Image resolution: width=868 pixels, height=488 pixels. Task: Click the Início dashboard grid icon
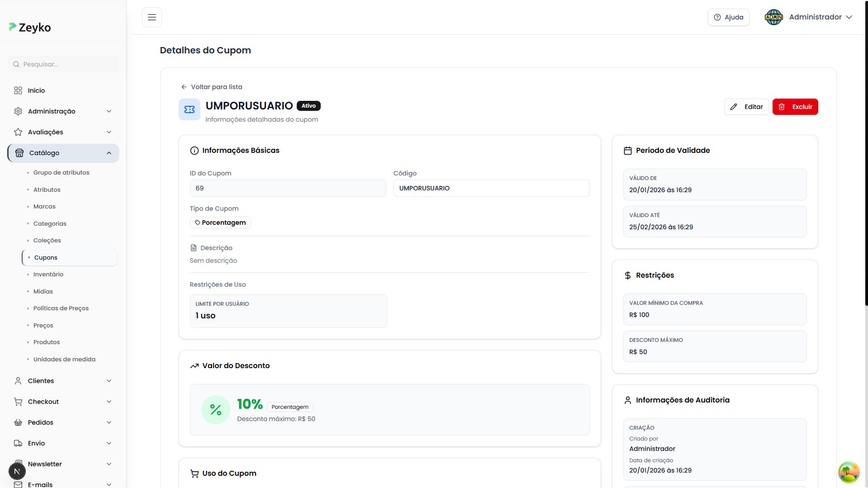tap(18, 90)
